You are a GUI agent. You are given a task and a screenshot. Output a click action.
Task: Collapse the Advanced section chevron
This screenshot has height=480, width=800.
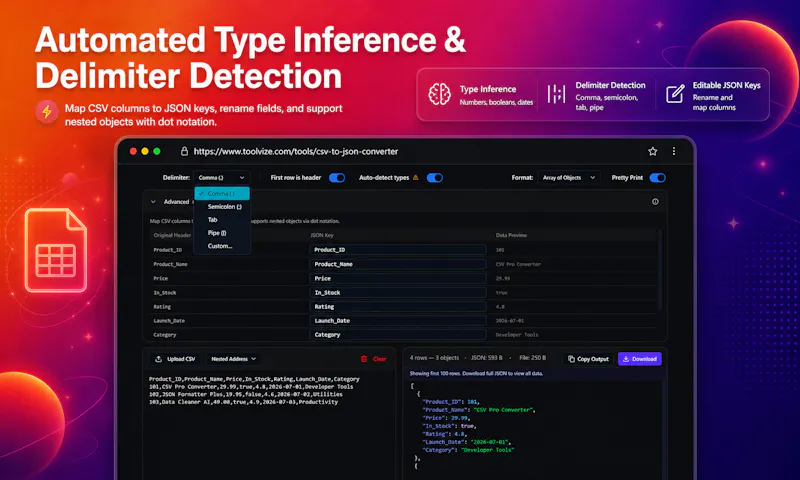[x=153, y=202]
